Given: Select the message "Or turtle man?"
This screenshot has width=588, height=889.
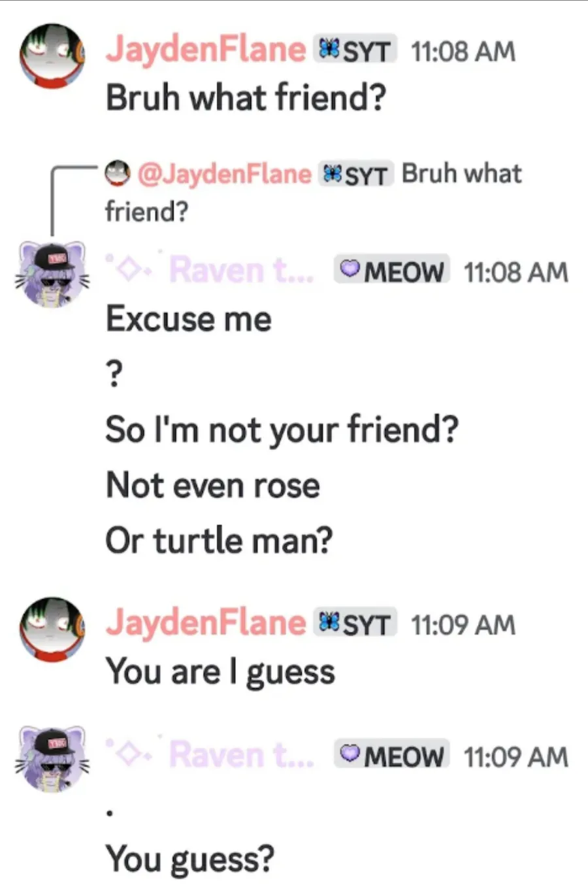Looking at the screenshot, I should pos(220,541).
